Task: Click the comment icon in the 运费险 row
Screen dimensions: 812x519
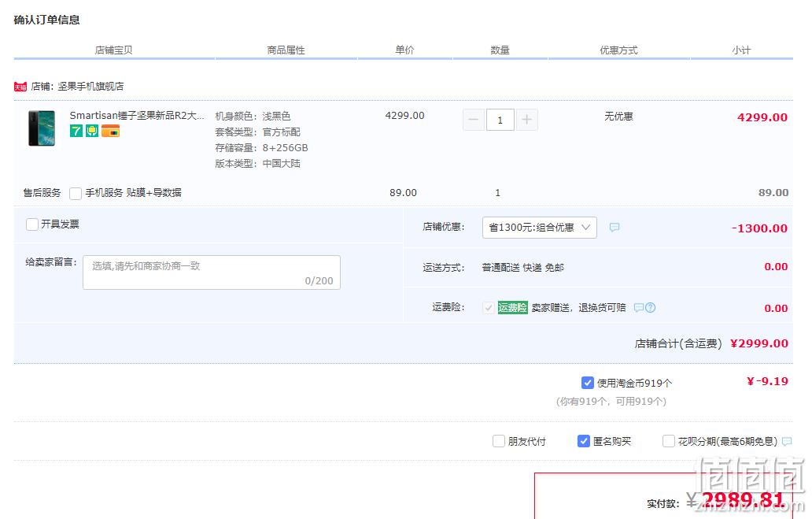Action: pos(639,307)
